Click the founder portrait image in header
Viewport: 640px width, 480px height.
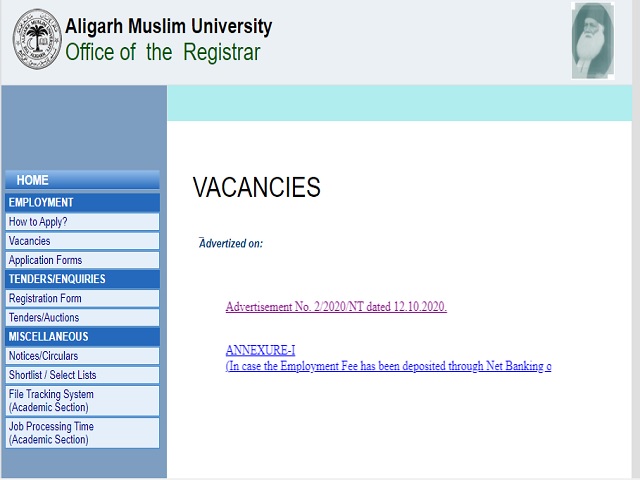coord(593,40)
